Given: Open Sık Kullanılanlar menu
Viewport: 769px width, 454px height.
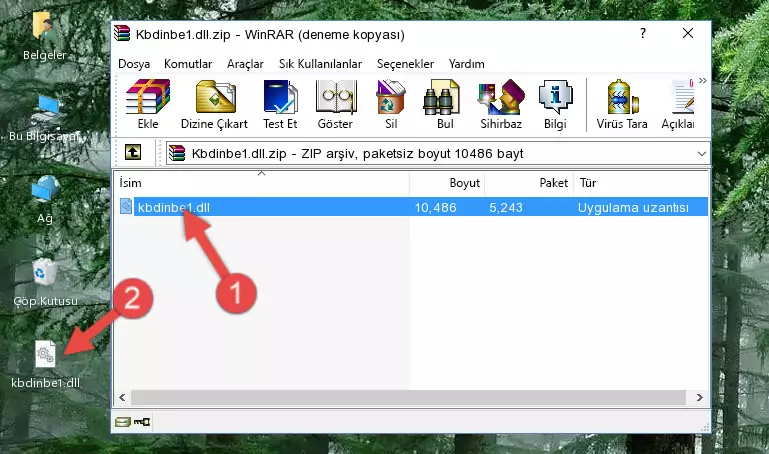Looking at the screenshot, I should coord(320,64).
